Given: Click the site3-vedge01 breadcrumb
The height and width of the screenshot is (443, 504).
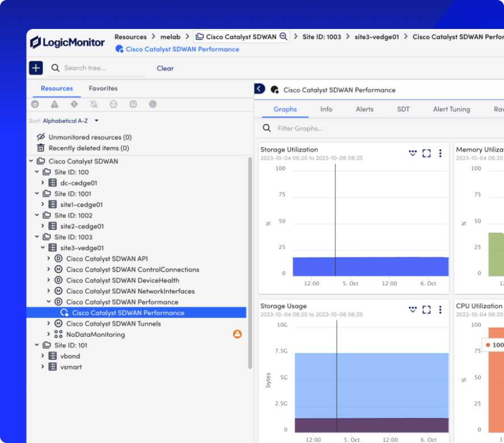Looking at the screenshot, I should 377,37.
